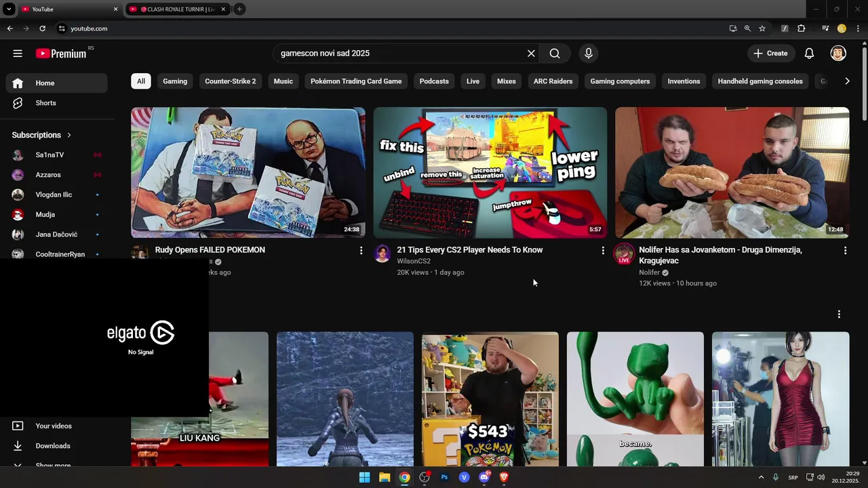Click the magnifier search button
The width and height of the screenshot is (868, 488).
[555, 54]
